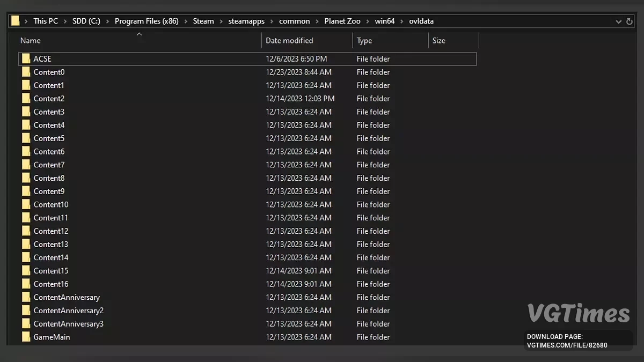Click the yellow folder icon in the address bar
This screenshot has height=362, width=644.
[14, 20]
